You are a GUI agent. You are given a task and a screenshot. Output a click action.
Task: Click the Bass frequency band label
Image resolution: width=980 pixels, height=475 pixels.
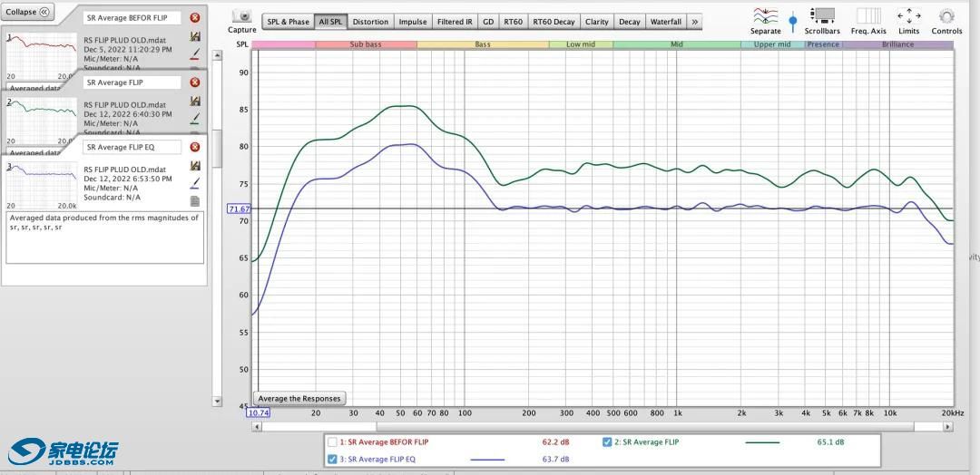(483, 45)
